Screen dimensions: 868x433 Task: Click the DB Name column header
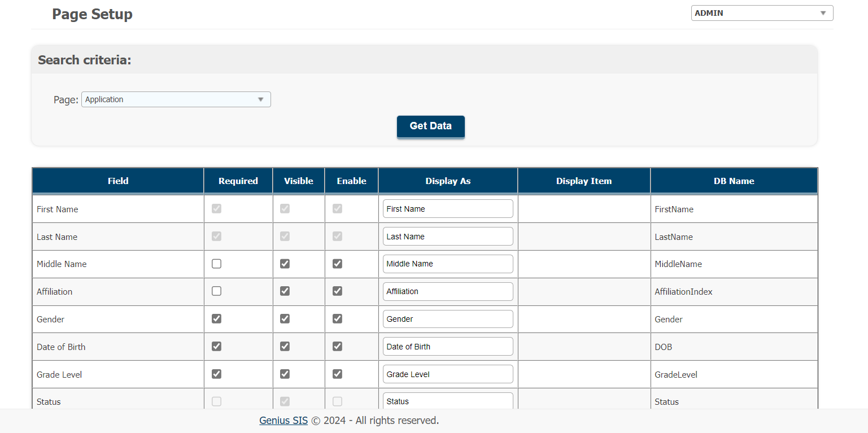pyautogui.click(x=734, y=181)
